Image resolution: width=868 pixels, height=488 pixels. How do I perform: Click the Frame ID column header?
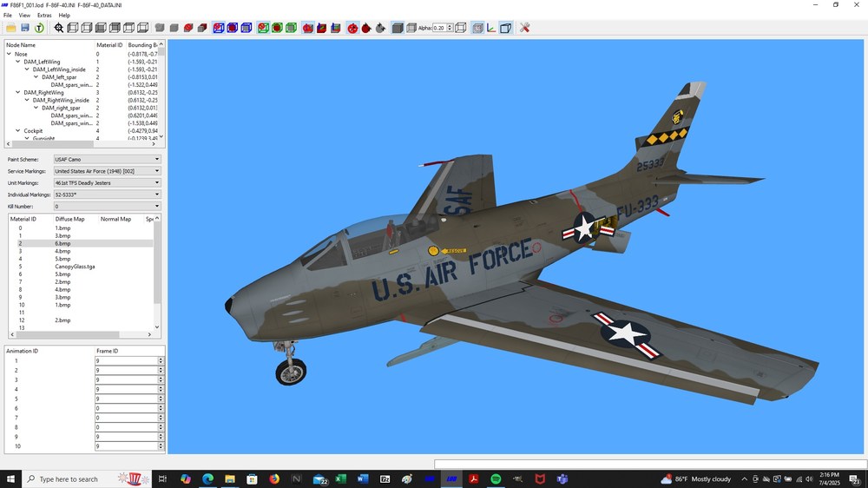(x=108, y=351)
